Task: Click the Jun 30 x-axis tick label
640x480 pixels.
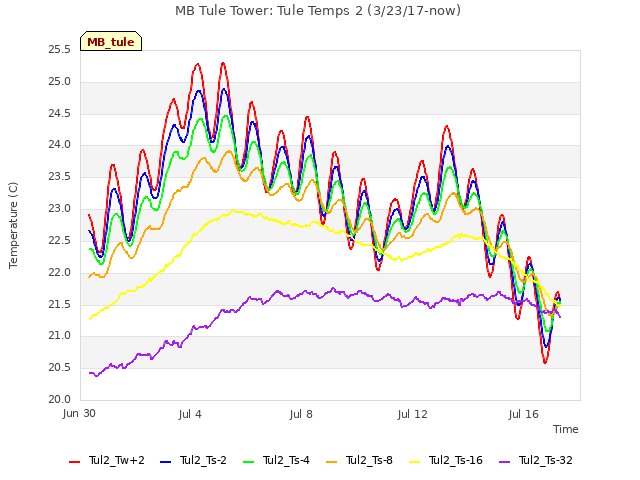Action: 79,414
